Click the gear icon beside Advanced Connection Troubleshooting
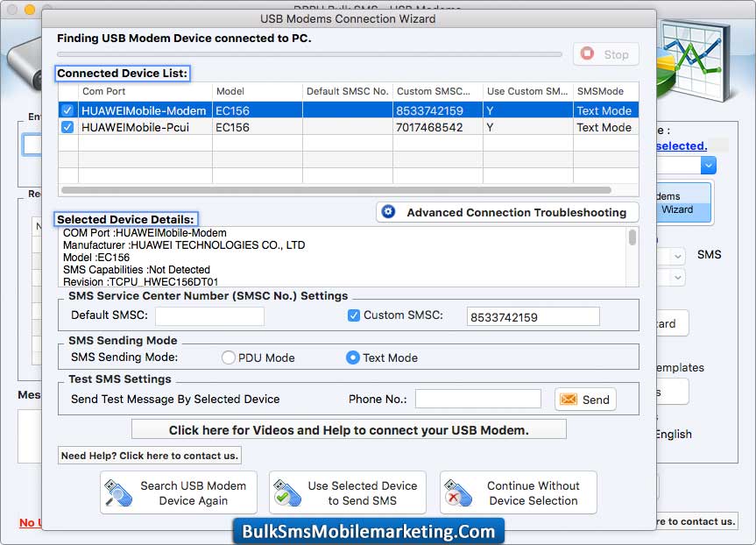This screenshot has width=756, height=545. click(x=388, y=212)
